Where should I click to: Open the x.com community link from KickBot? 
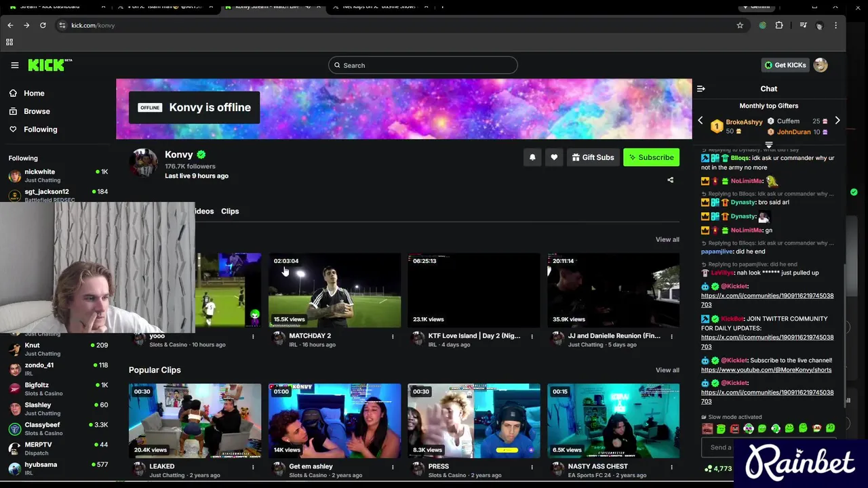pos(768,342)
